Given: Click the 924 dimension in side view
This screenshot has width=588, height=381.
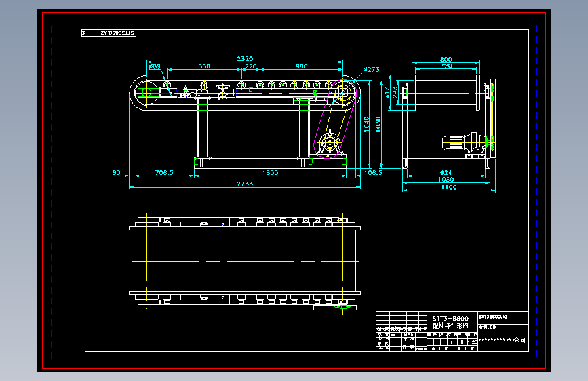Looking at the screenshot, I should pos(446,173).
